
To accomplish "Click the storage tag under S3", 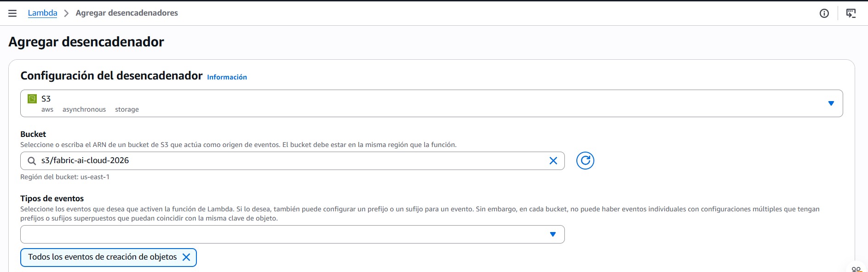I will click(127, 109).
